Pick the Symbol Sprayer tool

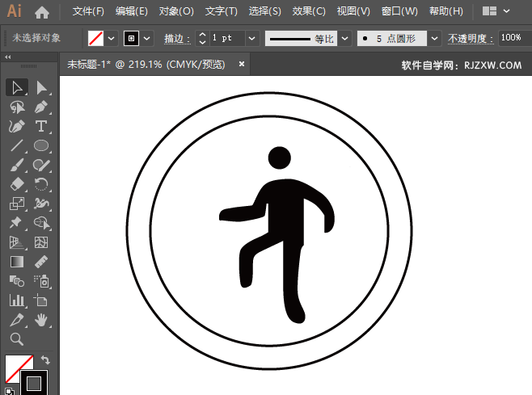tap(41, 281)
